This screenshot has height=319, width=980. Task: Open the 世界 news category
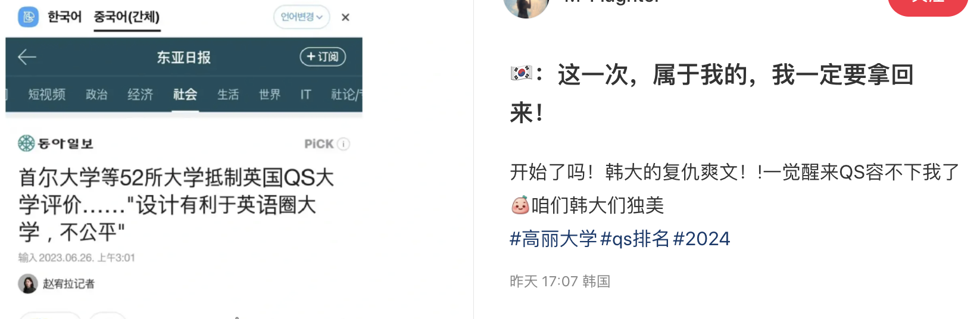coord(270,94)
